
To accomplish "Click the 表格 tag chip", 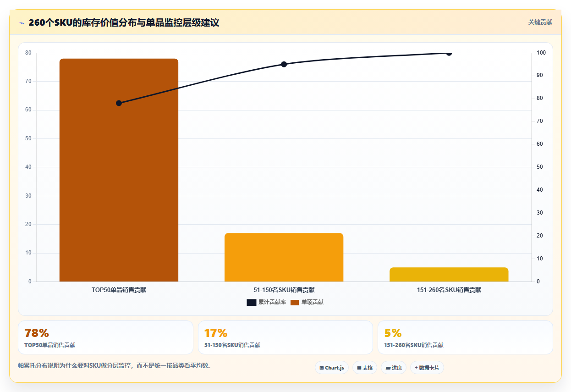I will 365,368.
